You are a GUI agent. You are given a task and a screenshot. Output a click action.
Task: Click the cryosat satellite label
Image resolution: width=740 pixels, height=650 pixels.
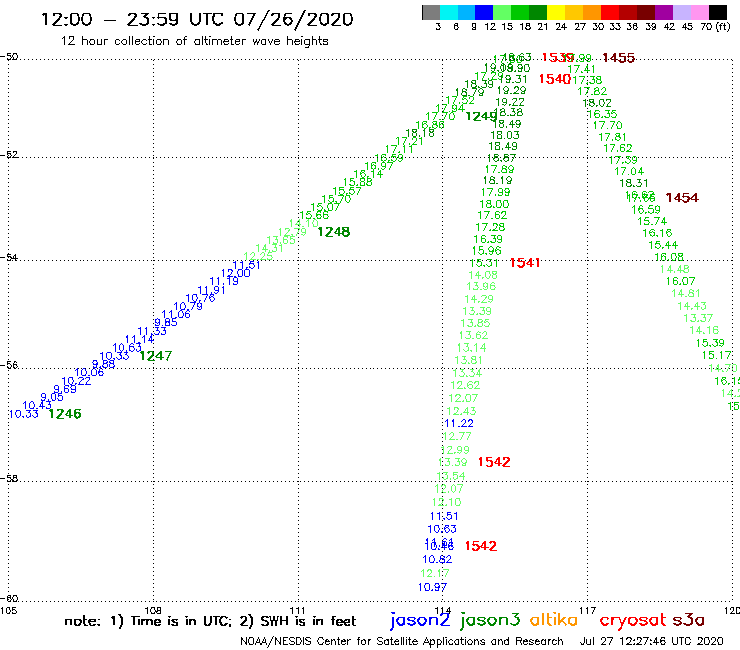633,621
